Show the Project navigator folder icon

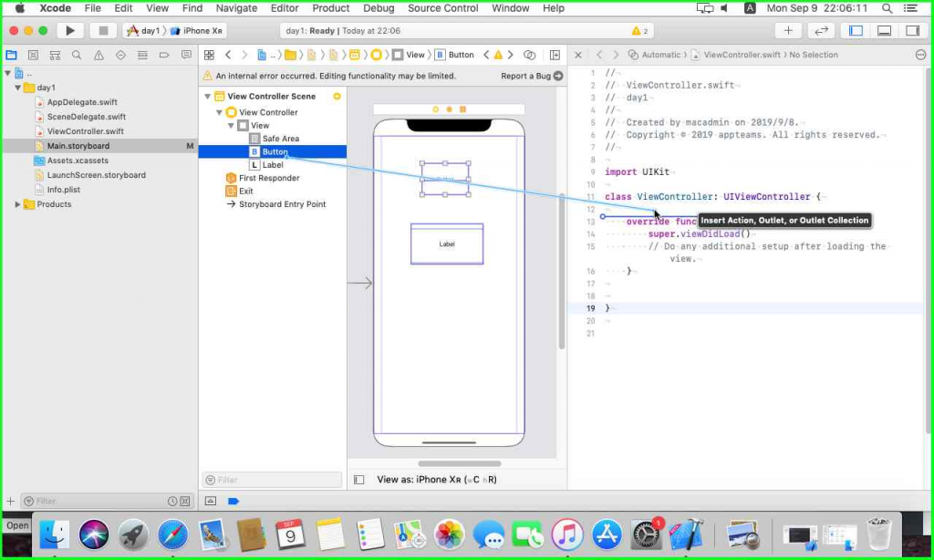[11, 55]
